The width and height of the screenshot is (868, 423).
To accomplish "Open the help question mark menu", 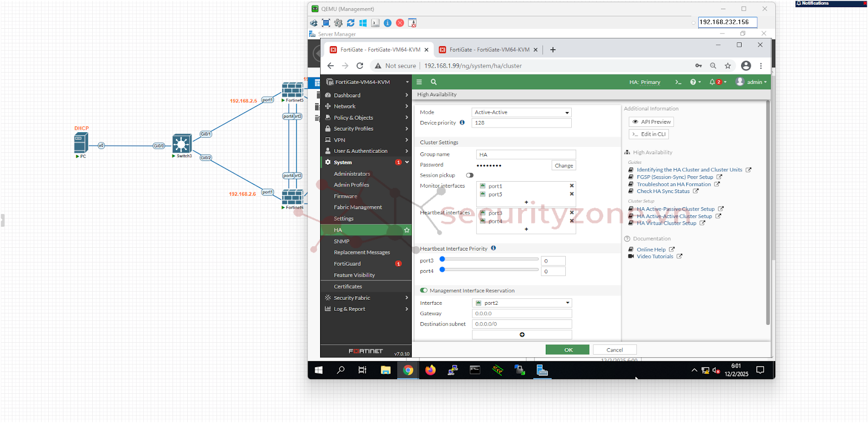I will point(693,82).
